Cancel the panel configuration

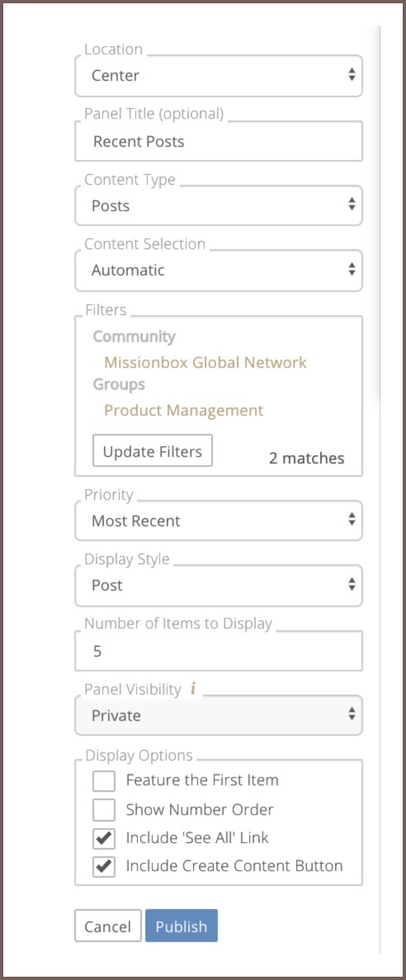point(108,926)
